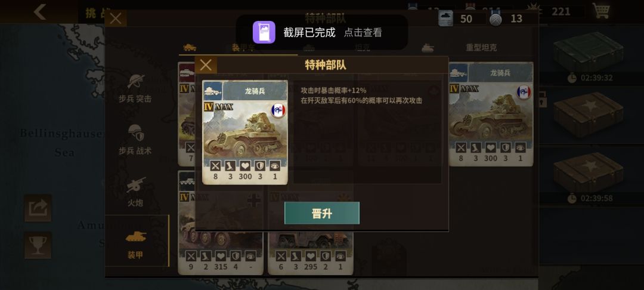
Task: Tap the tank card currency showing 50
Action: (x=456, y=18)
